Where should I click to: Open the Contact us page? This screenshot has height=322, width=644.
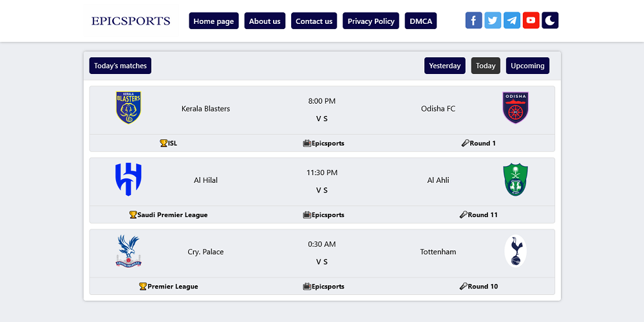click(x=314, y=21)
